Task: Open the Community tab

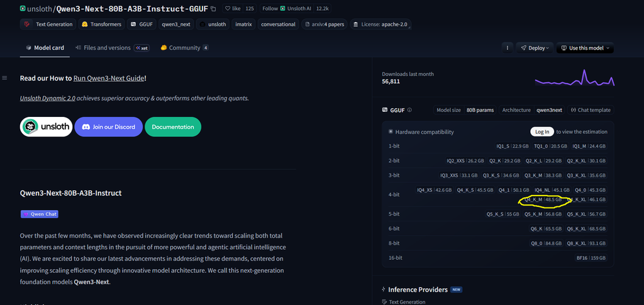Action: (x=184, y=48)
